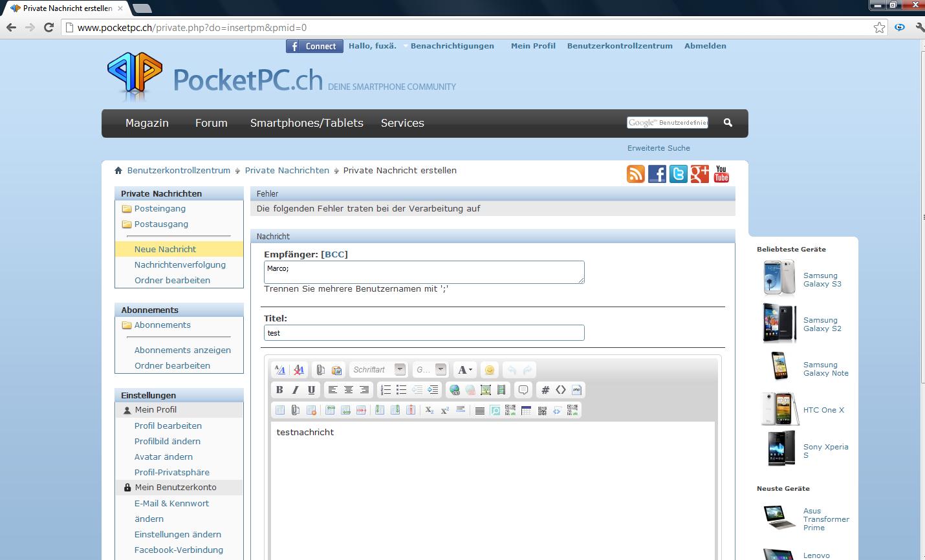The height and width of the screenshot is (560, 925).
Task: Open Abonnements anzeigen link
Action: coord(182,350)
